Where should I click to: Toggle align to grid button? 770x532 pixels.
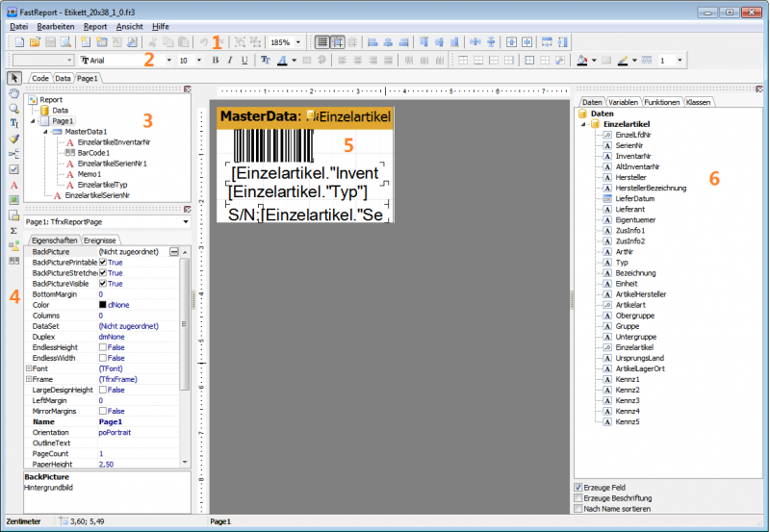[x=338, y=42]
